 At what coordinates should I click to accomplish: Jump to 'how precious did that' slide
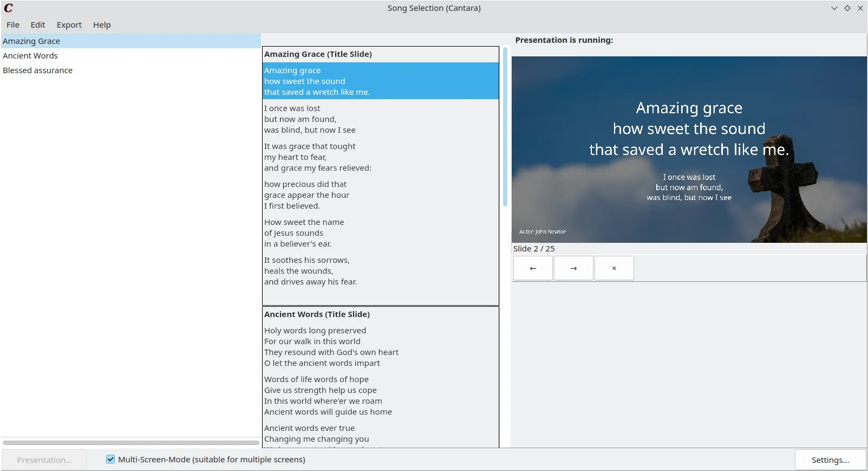pos(380,195)
